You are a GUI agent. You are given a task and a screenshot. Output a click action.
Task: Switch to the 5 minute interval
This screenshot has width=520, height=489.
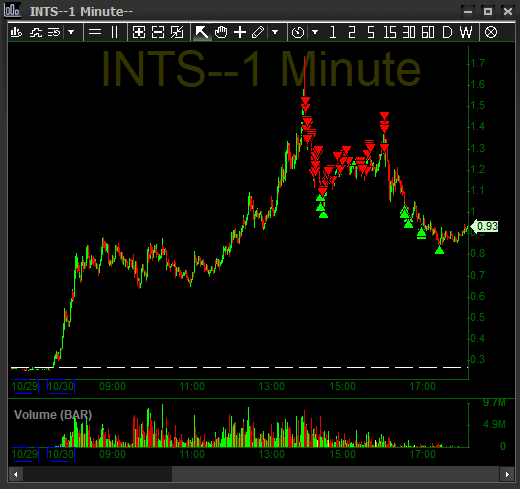(x=371, y=32)
